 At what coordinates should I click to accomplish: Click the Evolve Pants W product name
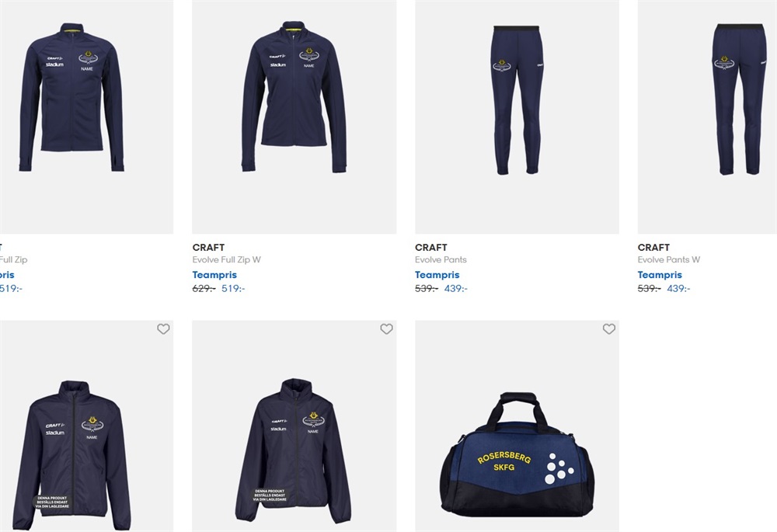[x=668, y=259]
